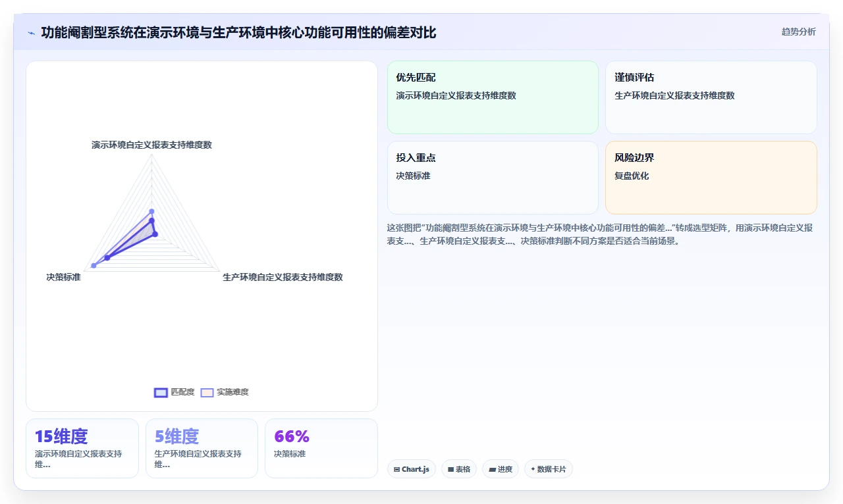Viewport: 843px width, 504px height.
Task: Select the 风险边界 matrix card
Action: coord(711,178)
